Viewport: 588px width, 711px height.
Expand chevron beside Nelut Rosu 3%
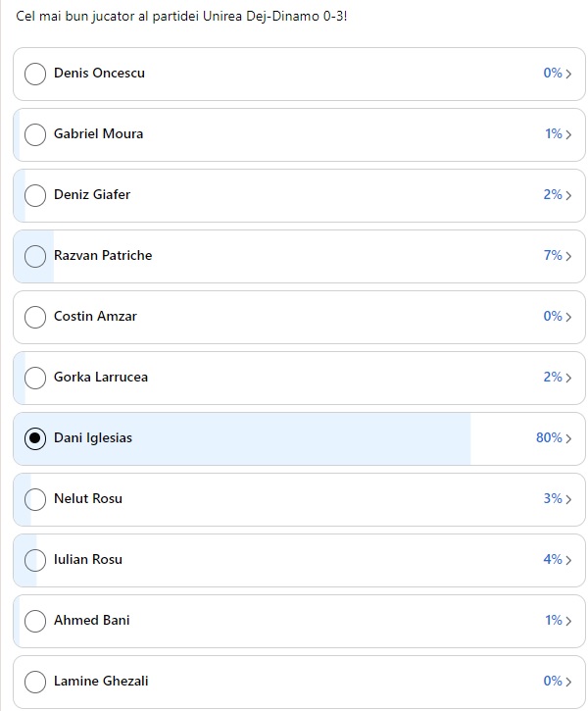click(x=569, y=499)
